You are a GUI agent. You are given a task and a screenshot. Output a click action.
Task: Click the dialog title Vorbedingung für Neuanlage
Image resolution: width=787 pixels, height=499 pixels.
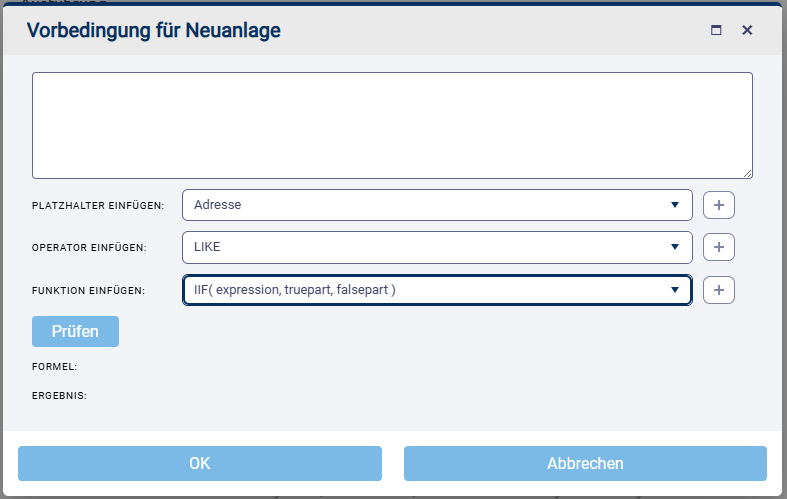pyautogui.click(x=153, y=31)
